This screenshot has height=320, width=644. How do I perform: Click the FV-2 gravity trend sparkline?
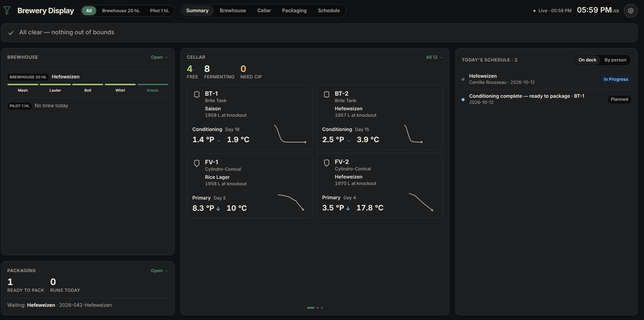pos(421,202)
